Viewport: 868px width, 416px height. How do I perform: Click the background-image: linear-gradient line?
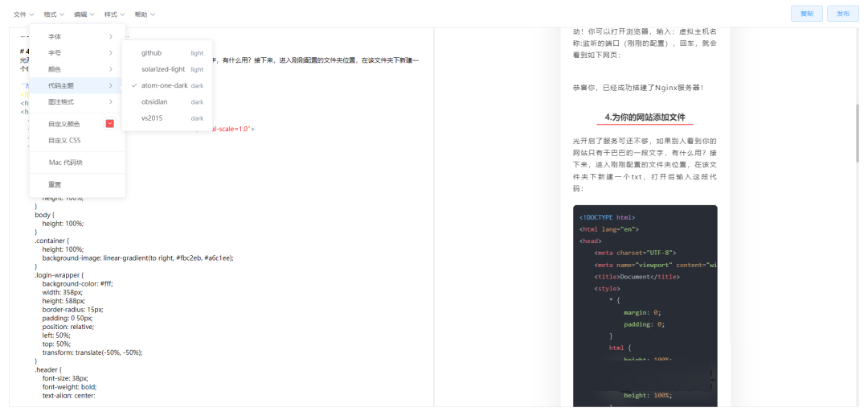[138, 258]
